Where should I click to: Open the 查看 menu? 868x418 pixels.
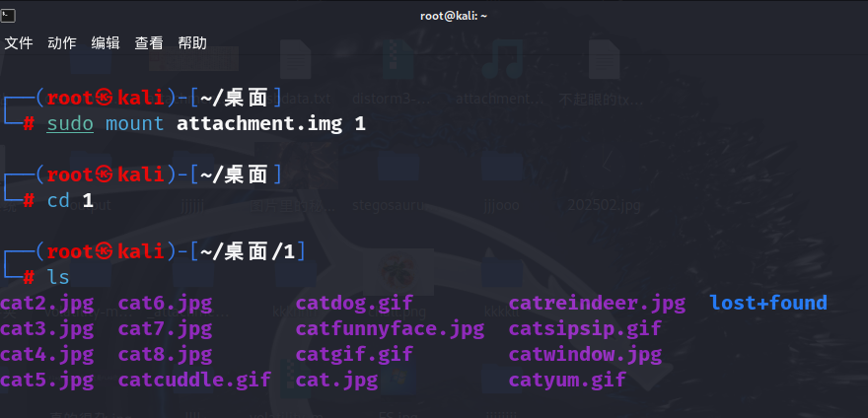(x=149, y=43)
